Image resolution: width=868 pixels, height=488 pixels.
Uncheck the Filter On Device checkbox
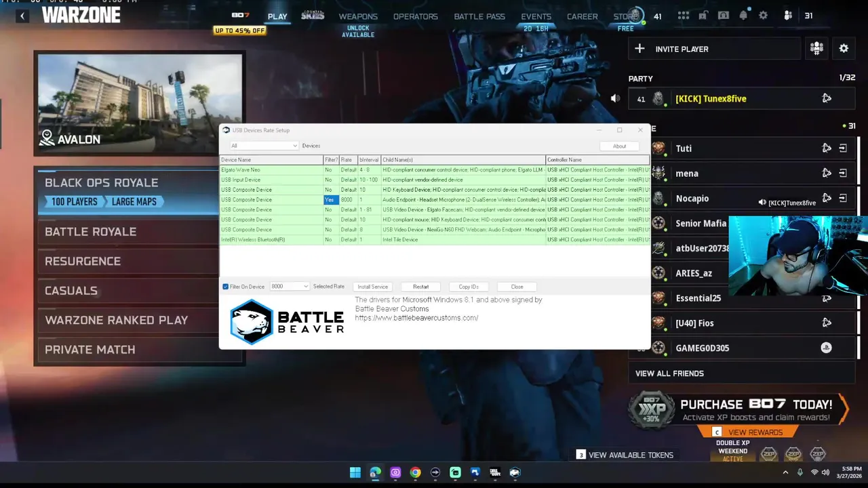click(x=226, y=287)
